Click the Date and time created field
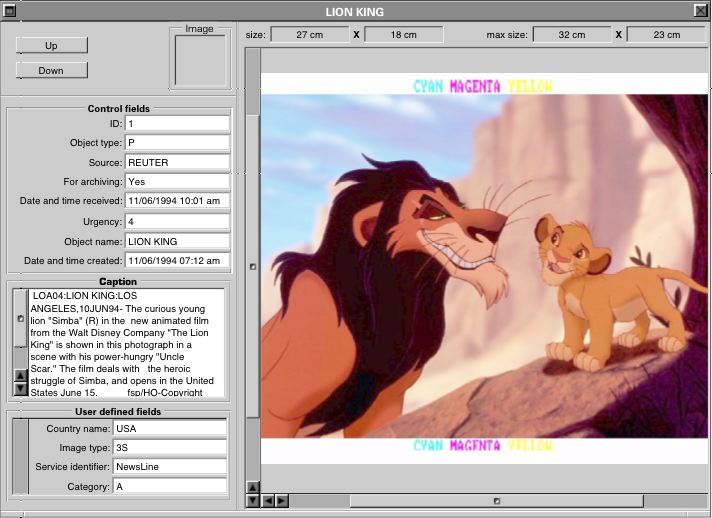 point(177,261)
